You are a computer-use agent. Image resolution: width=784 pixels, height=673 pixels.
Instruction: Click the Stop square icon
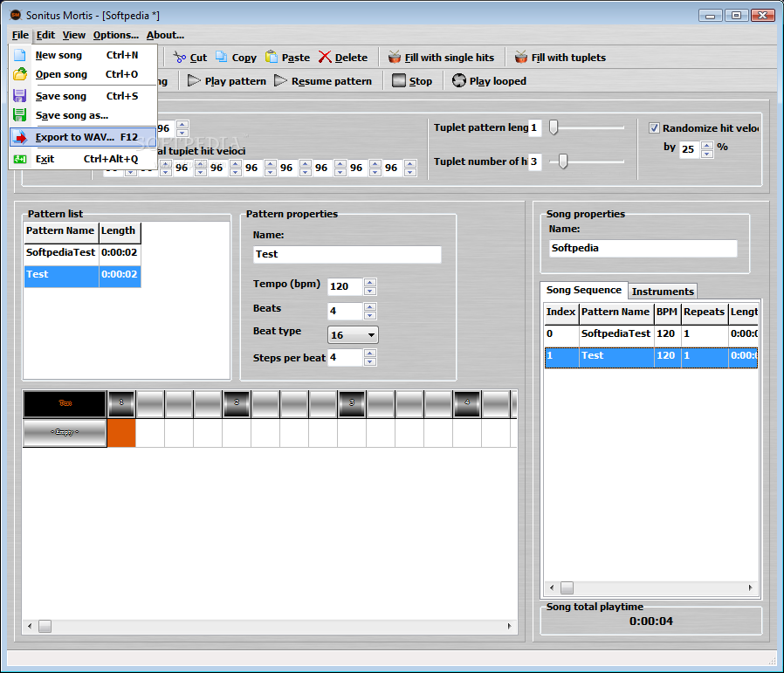coord(399,80)
